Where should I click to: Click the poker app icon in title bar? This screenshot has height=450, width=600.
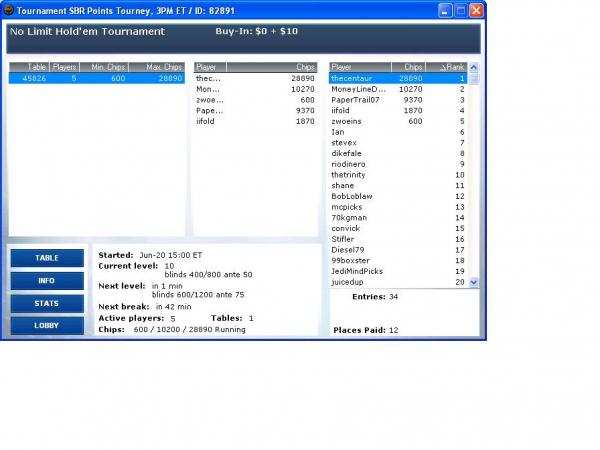point(8,11)
